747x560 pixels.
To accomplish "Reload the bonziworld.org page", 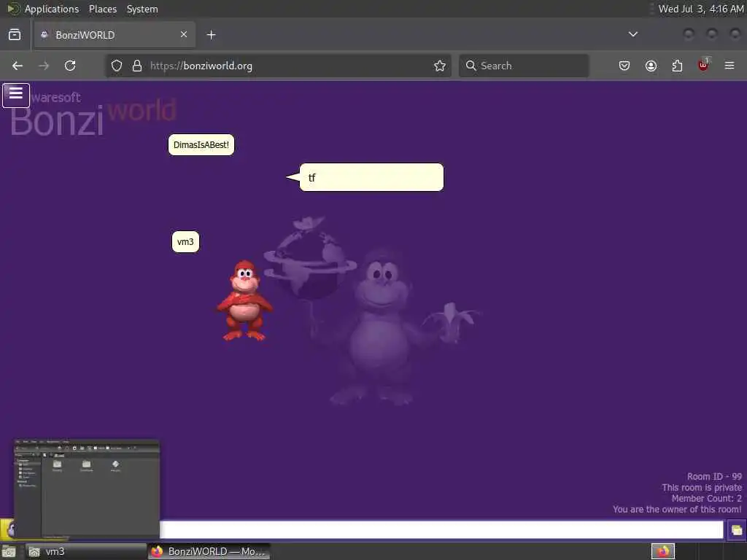I will (x=70, y=66).
